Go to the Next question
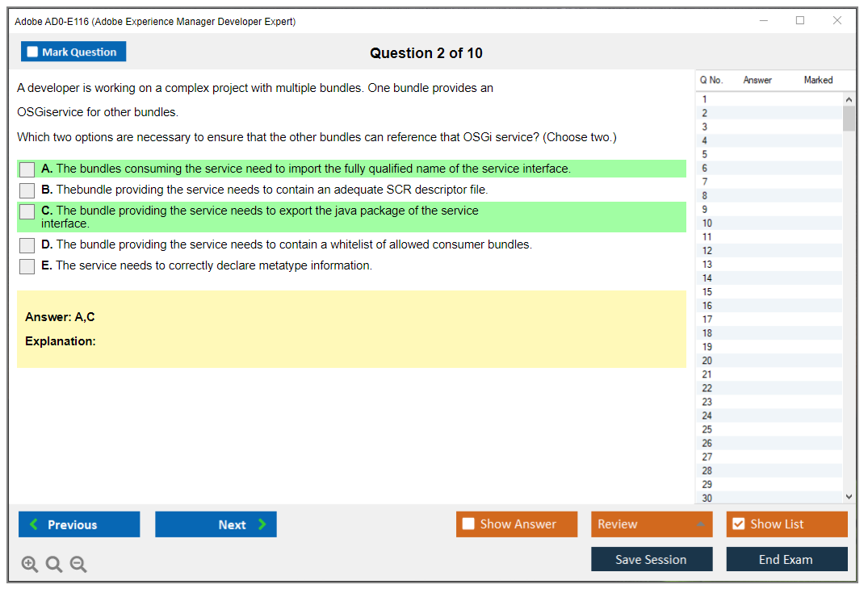Image resolution: width=868 pixels, height=593 pixels. (x=216, y=524)
